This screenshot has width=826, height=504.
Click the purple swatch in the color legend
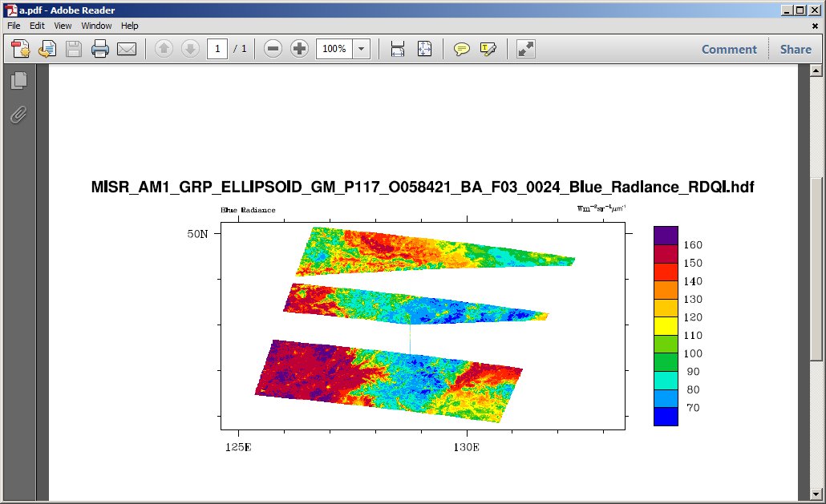click(x=666, y=236)
